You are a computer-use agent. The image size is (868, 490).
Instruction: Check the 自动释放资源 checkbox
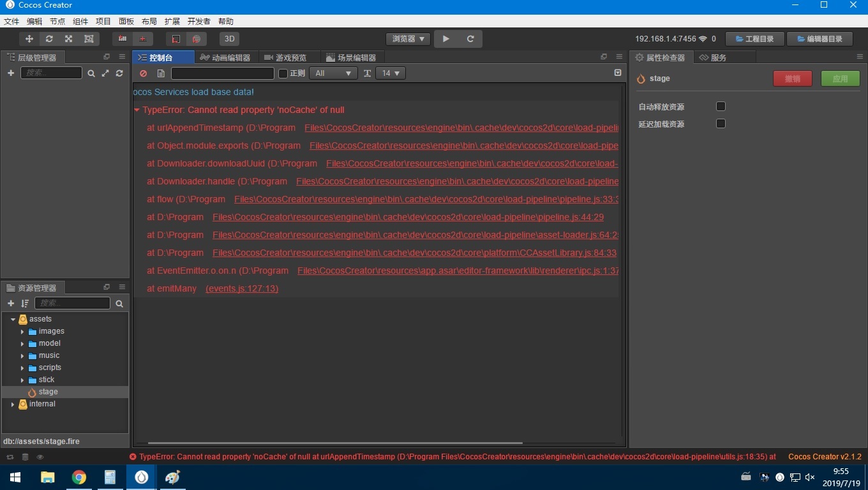721,107
